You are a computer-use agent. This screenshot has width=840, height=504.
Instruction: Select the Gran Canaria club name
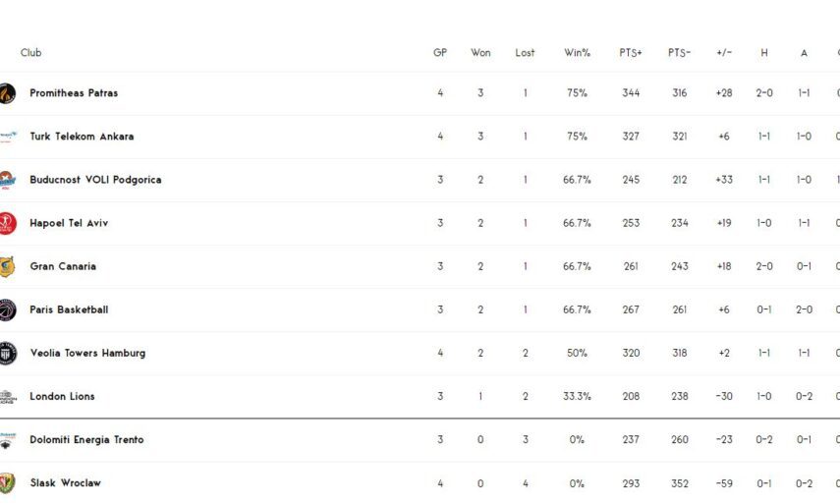pos(63,266)
